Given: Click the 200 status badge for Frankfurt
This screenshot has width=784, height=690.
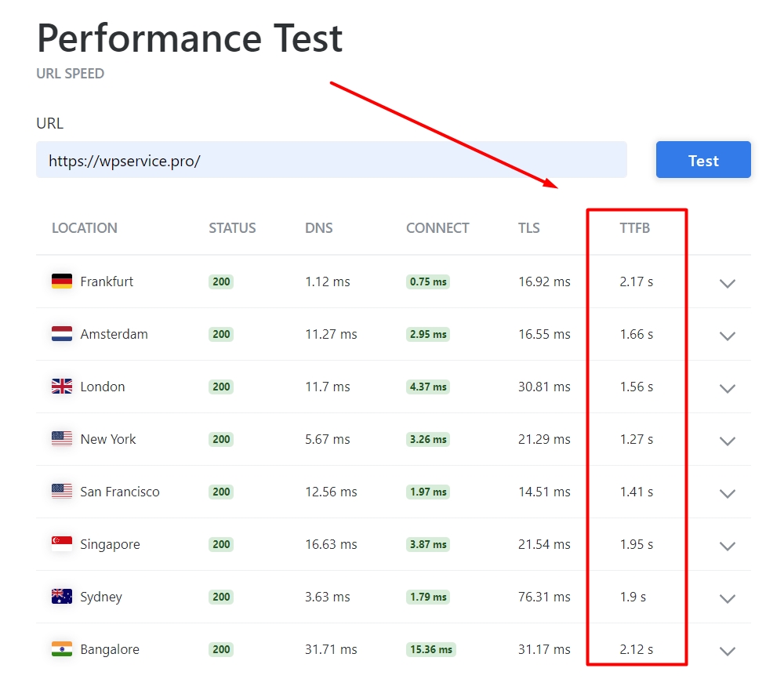Looking at the screenshot, I should tap(221, 281).
